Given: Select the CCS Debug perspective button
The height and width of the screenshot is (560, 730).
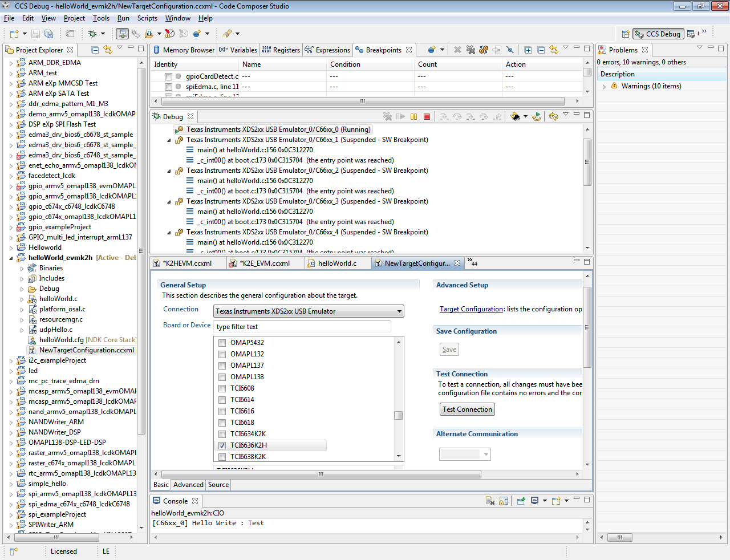Looking at the screenshot, I should 658,34.
